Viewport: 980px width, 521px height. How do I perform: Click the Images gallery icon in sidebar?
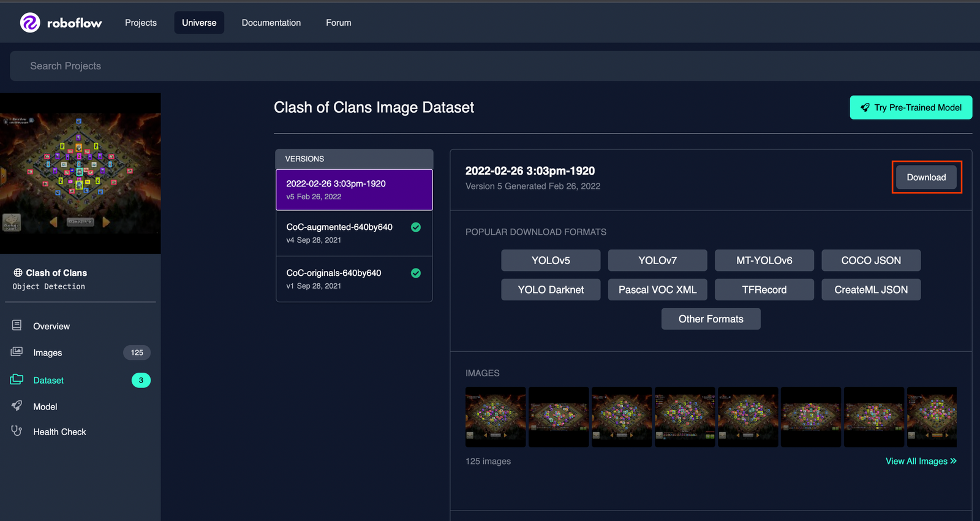17,352
